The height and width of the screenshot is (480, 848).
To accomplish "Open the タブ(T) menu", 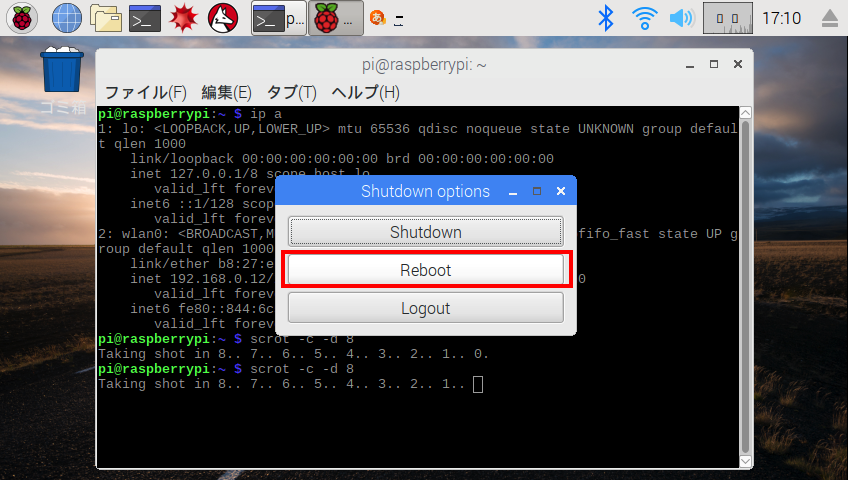I will coord(292,92).
